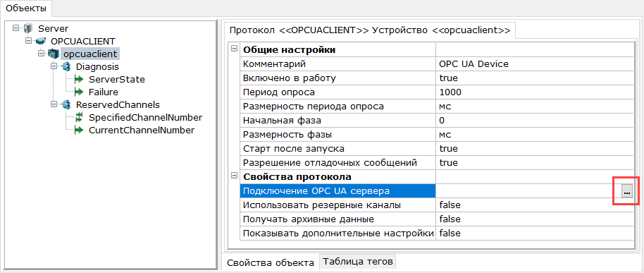Screen dimensions: 644x273
Task: Select the Свойства объекта tab
Action: [271, 262]
